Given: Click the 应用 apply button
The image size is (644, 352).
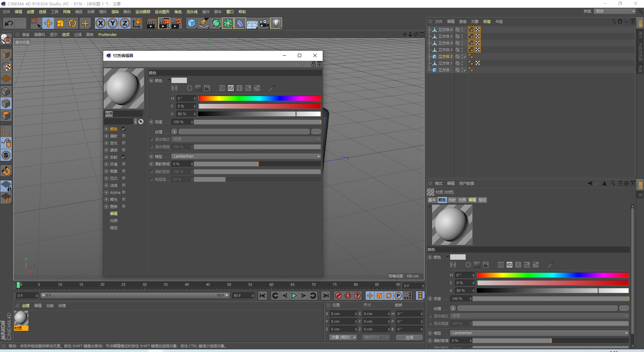Looking at the screenshot, I should [409, 338].
